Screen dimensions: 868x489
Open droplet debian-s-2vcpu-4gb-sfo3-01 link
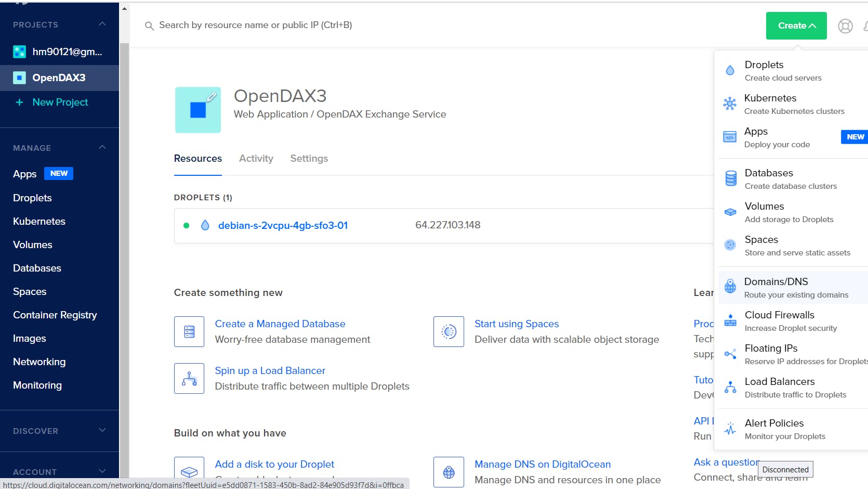point(283,225)
